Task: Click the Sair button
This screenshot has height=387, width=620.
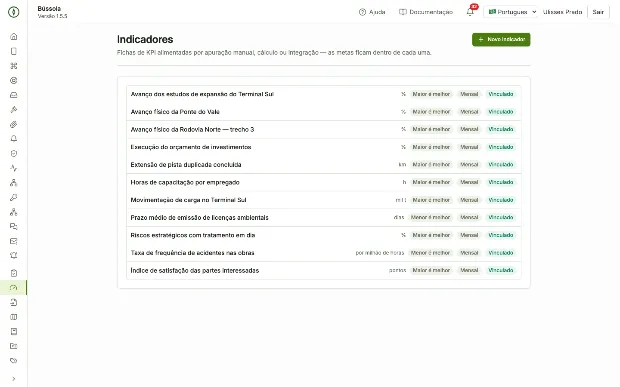Action: click(598, 12)
